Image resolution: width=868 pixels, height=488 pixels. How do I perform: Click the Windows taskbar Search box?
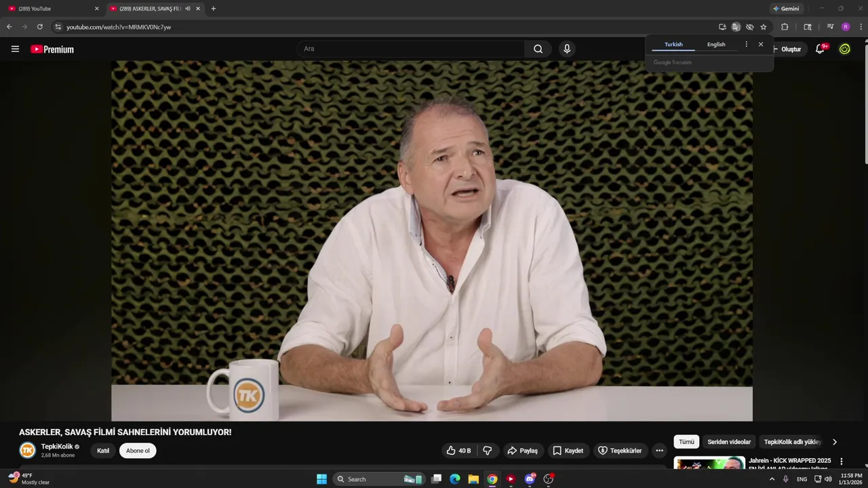[380, 479]
